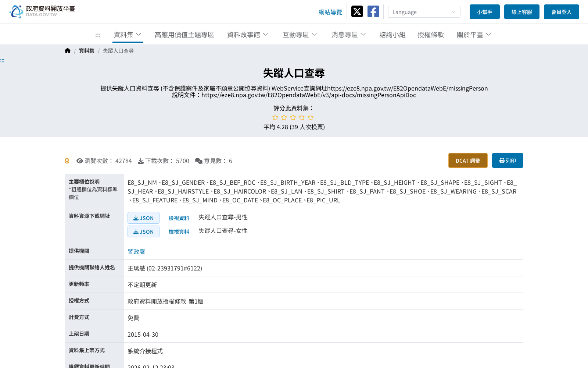Screen dimensions: 588x368
Task: Rate dataset with the third star
Action: coord(293,117)
